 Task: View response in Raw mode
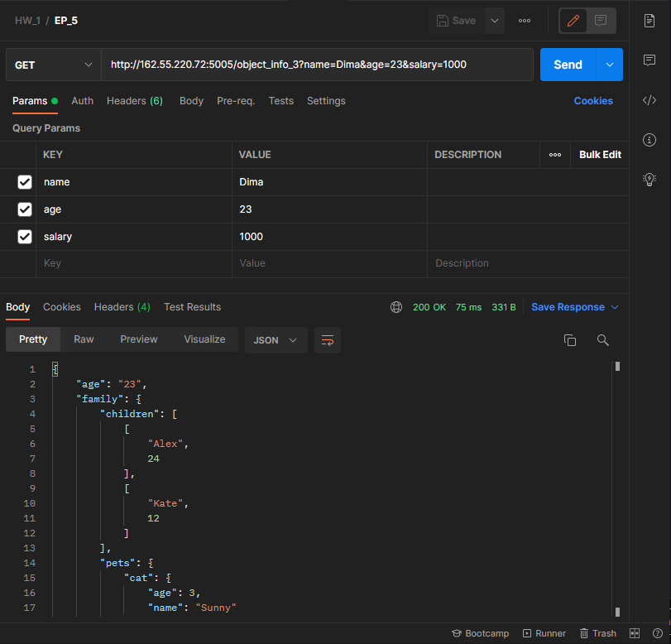pos(83,339)
